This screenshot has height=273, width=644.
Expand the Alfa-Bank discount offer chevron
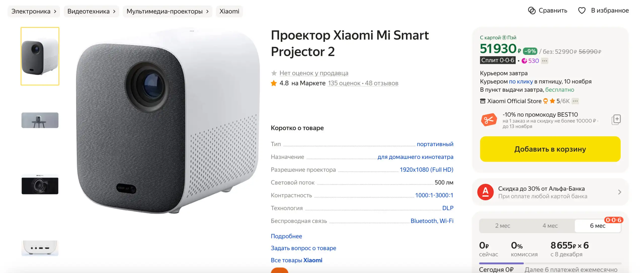click(619, 192)
